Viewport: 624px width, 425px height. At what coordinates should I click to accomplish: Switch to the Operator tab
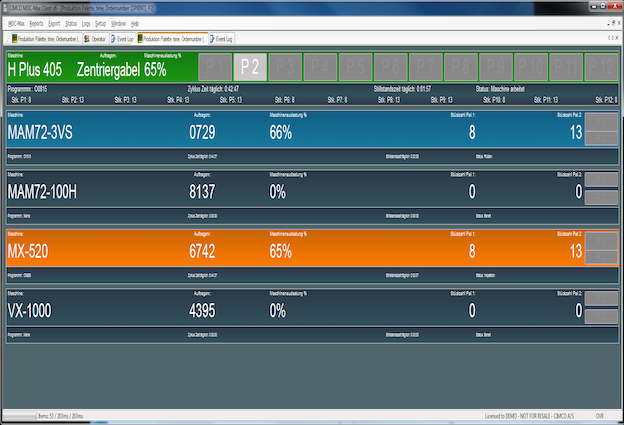click(95, 39)
